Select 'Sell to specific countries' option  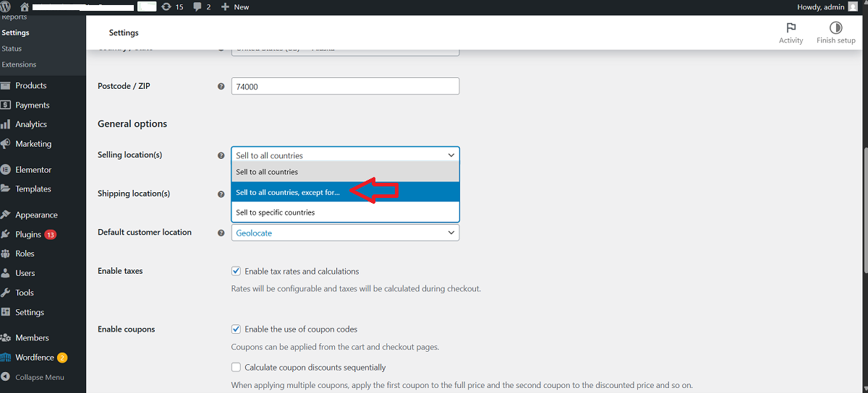pos(276,212)
